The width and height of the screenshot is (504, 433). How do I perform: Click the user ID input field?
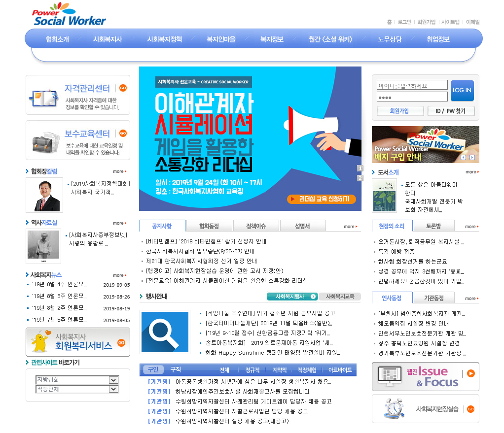[x=412, y=85]
